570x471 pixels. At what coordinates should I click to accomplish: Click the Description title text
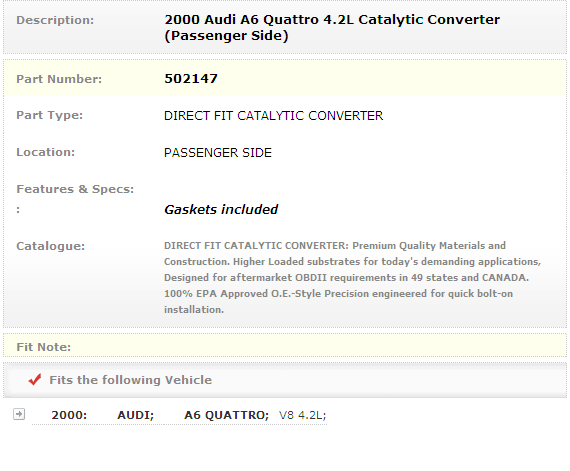[332, 28]
